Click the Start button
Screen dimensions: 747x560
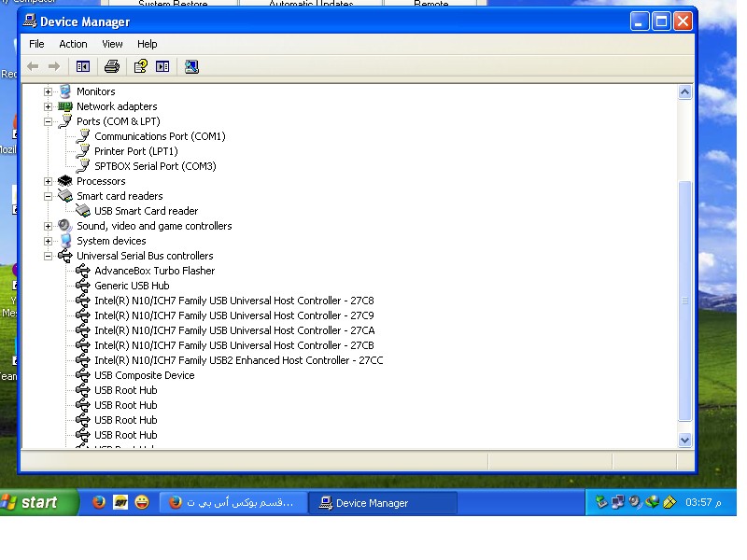coord(38,502)
